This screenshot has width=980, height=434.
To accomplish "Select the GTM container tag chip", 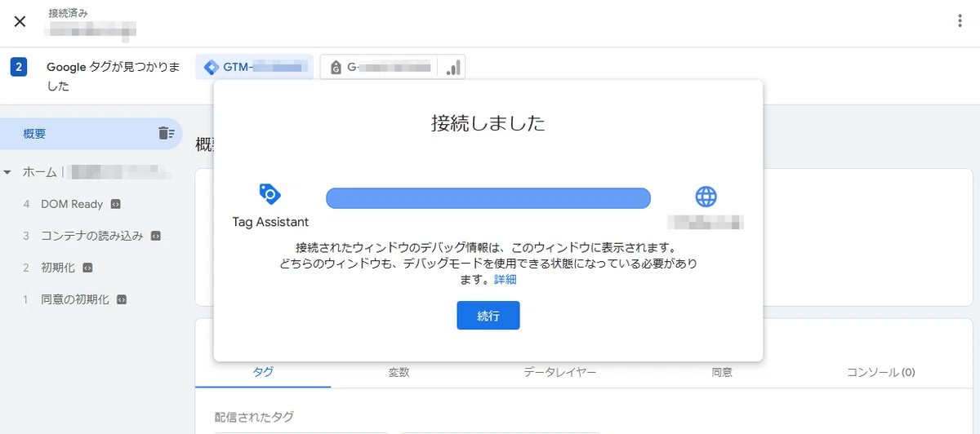I will click(x=254, y=68).
